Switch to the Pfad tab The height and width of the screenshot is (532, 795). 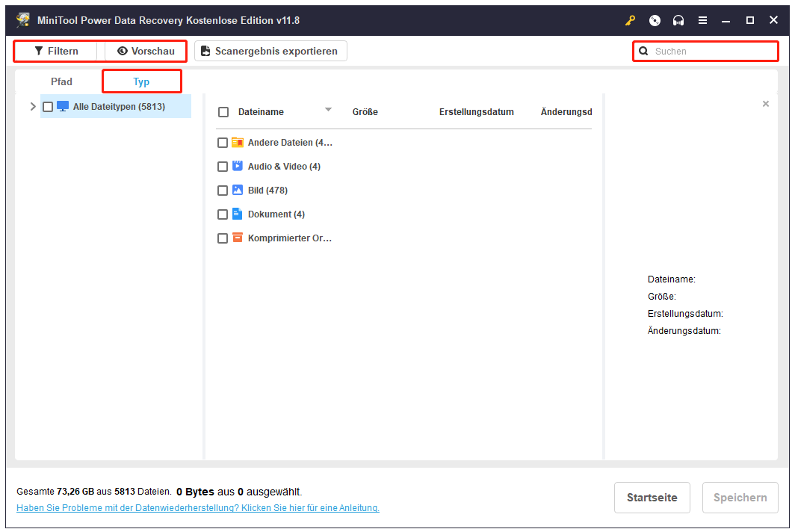(61, 81)
